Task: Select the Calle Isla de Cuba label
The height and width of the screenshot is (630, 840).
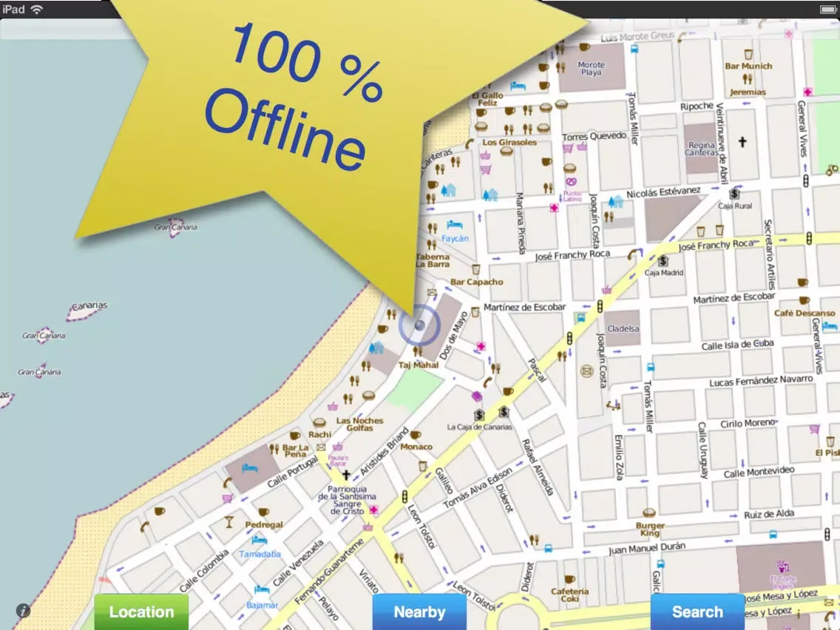Action: [738, 345]
